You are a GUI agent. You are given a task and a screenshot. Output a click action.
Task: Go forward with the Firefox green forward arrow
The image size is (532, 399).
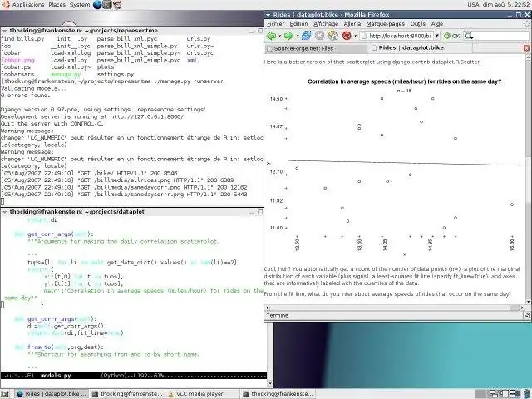click(288, 36)
